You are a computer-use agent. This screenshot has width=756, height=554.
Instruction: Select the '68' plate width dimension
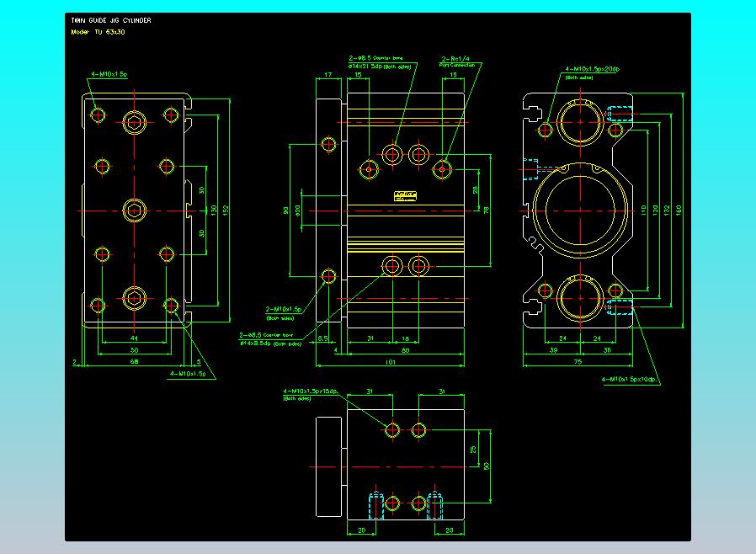click(134, 362)
